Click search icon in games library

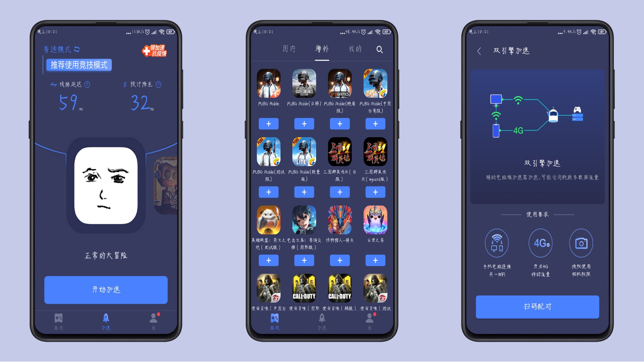point(380,50)
